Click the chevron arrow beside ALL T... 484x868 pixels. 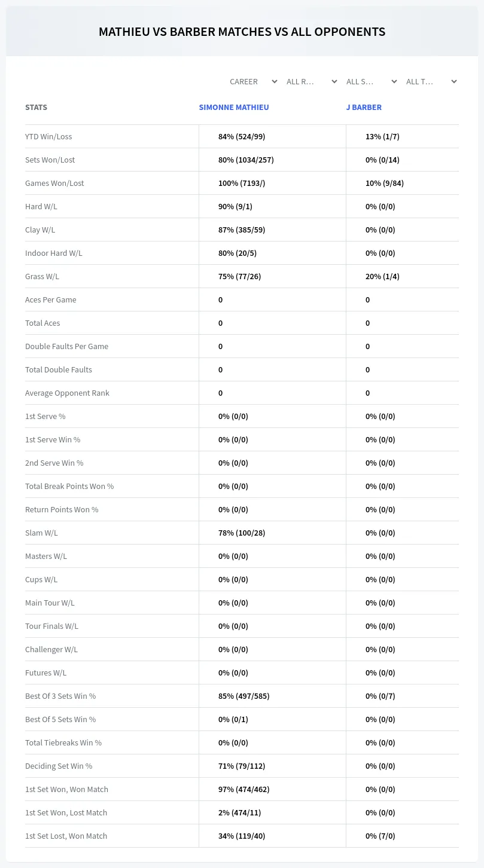pyautogui.click(x=454, y=81)
